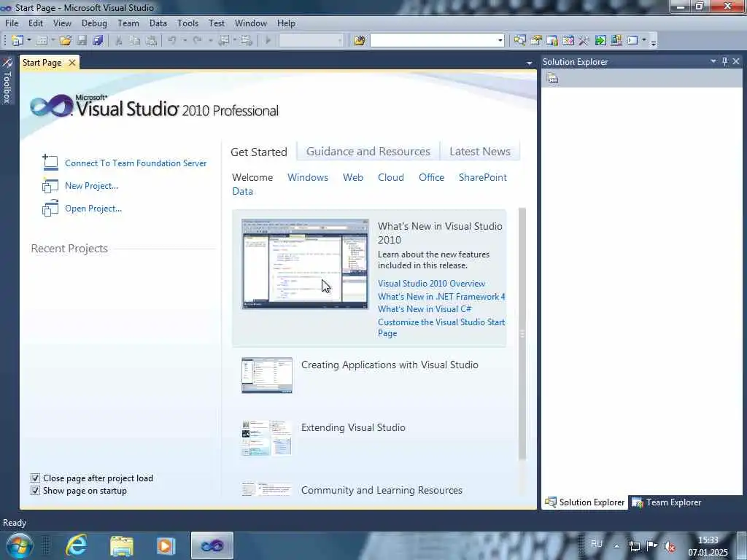Click the Start Page green arrow toolbar icon
Image resolution: width=747 pixels, height=560 pixels.
(600, 41)
